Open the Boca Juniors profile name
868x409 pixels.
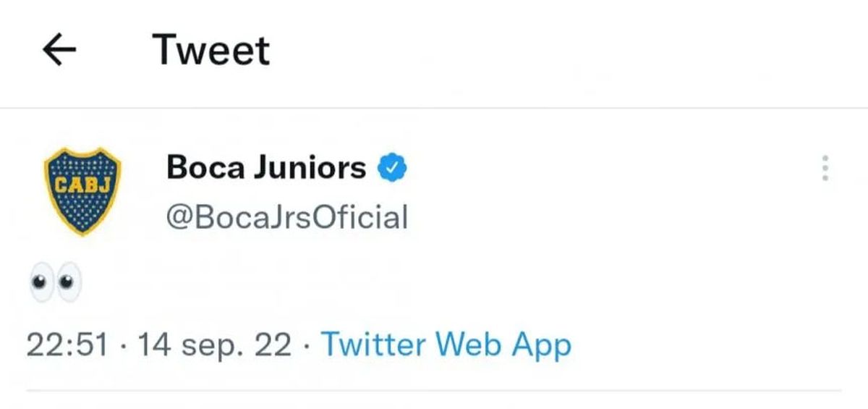click(266, 169)
